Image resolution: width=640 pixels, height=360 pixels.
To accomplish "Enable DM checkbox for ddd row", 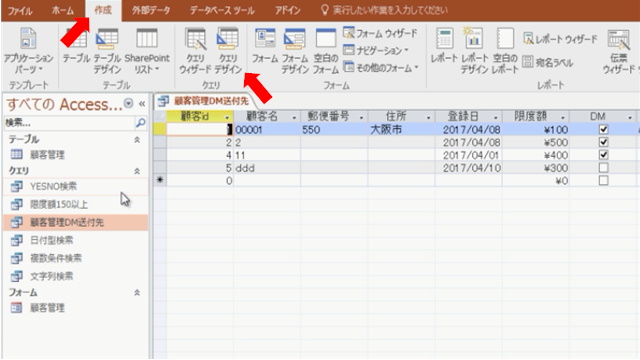I will tap(603, 168).
